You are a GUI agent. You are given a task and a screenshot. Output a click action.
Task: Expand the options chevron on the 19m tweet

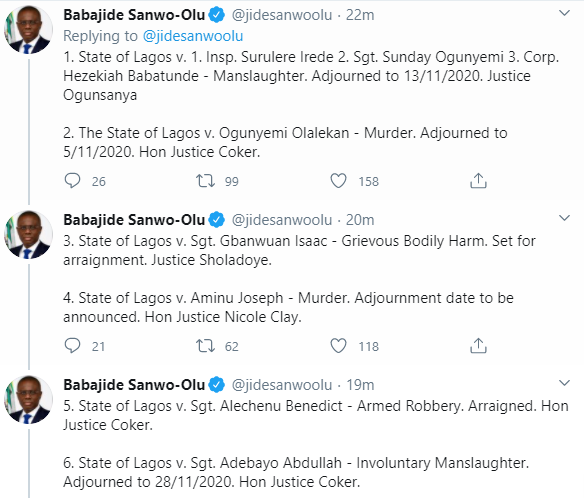[565, 383]
